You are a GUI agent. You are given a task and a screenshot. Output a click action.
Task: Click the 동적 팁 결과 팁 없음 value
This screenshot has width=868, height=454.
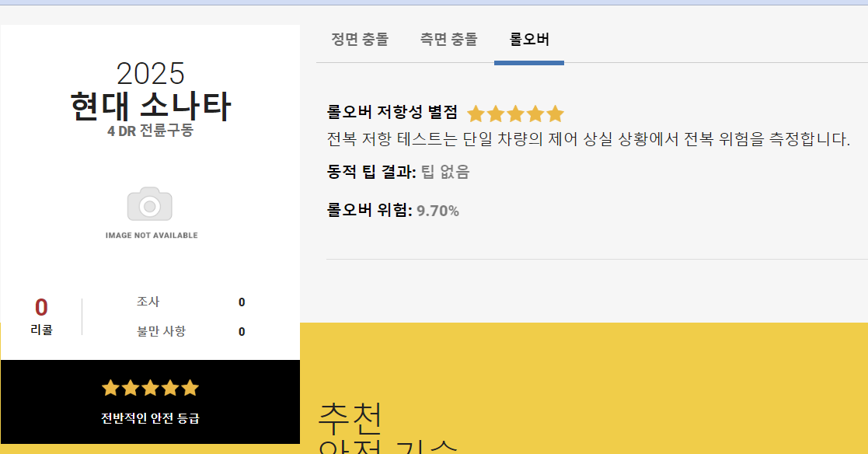pos(445,172)
